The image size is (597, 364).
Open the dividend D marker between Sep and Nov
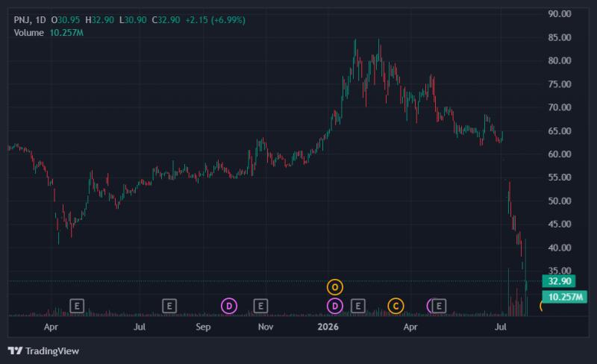(x=229, y=306)
